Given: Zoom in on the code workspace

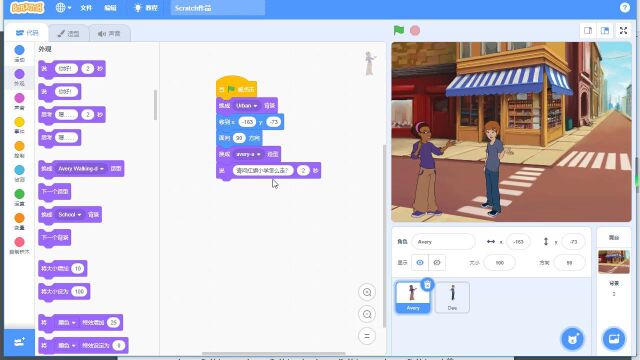Looking at the screenshot, I should click(x=367, y=292).
